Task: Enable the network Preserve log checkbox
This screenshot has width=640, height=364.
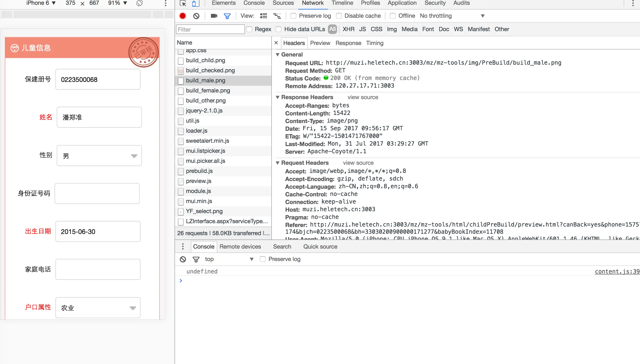Action: click(x=293, y=16)
